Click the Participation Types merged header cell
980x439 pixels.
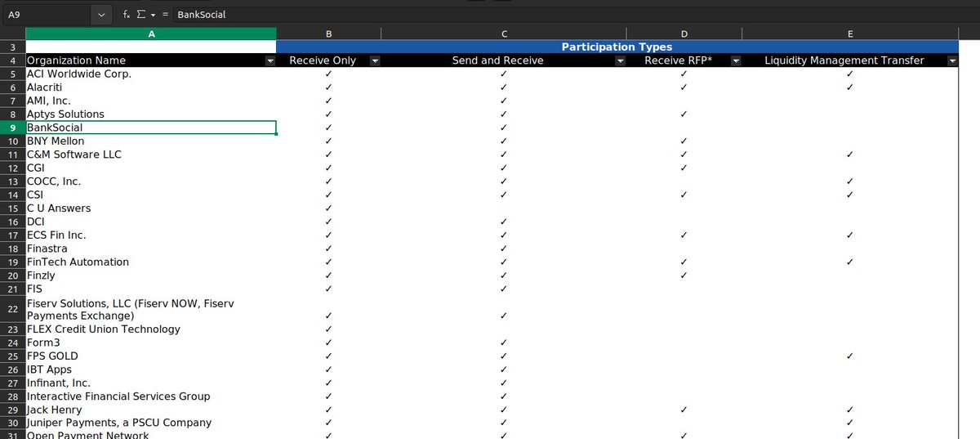point(617,47)
